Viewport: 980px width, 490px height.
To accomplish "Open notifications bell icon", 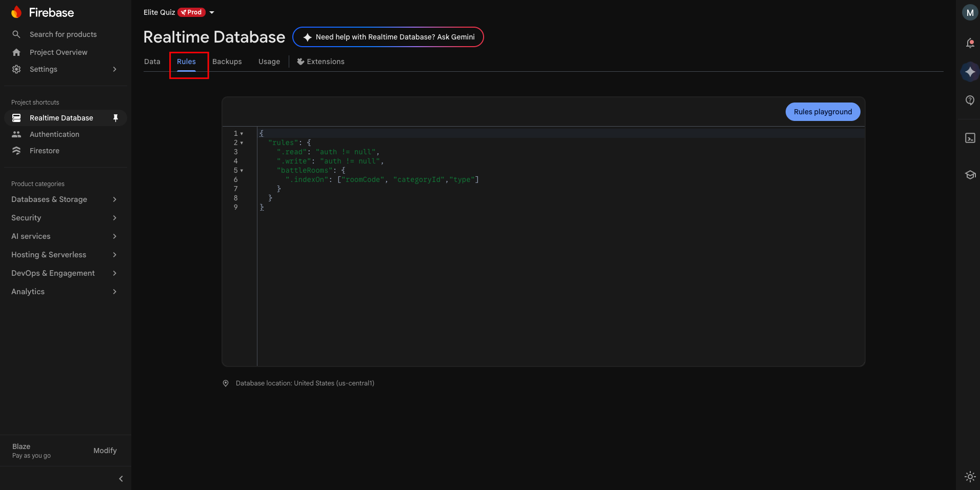I will tap(970, 43).
